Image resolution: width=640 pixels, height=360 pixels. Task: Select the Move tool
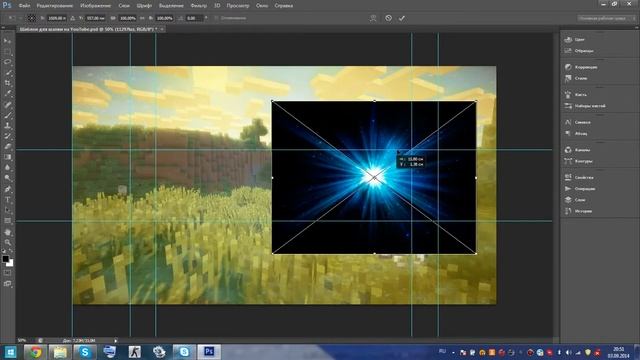8,40
